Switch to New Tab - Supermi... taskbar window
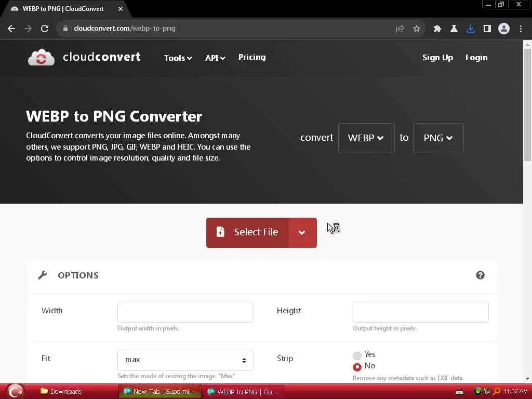532x399 pixels. [160, 392]
